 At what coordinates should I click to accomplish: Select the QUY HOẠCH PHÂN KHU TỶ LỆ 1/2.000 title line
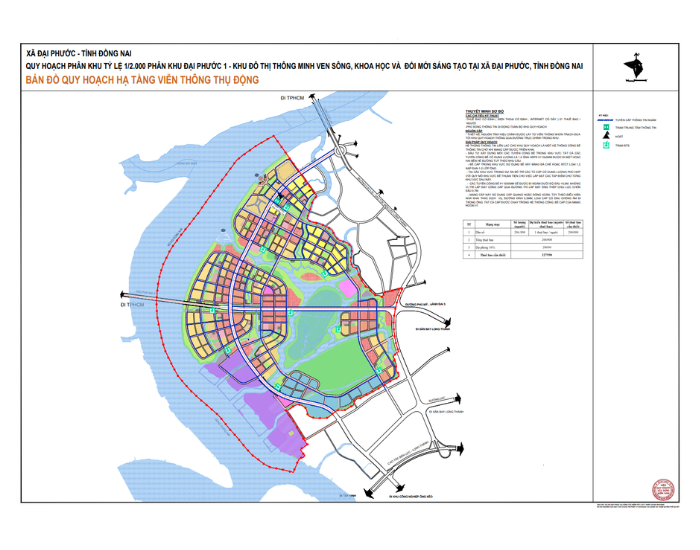tap(304, 66)
